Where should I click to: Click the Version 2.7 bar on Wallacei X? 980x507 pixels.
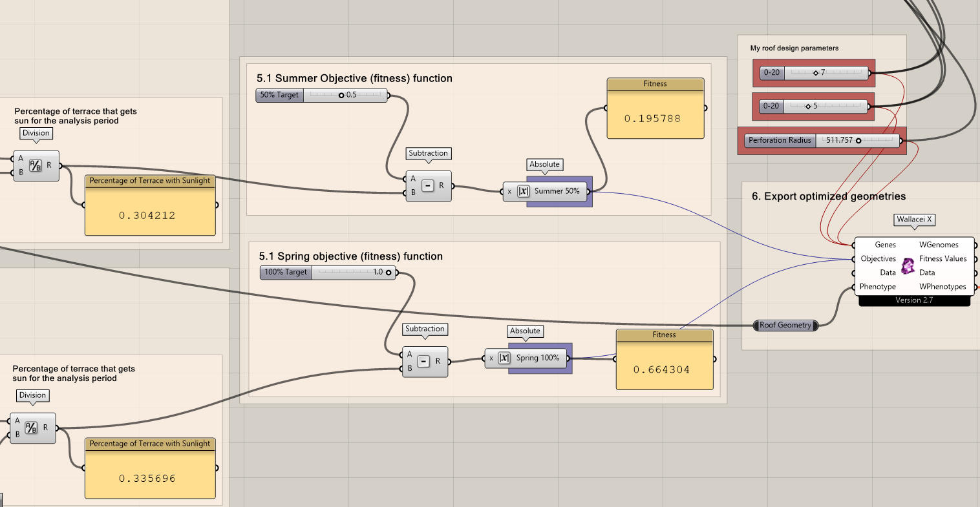pos(914,300)
